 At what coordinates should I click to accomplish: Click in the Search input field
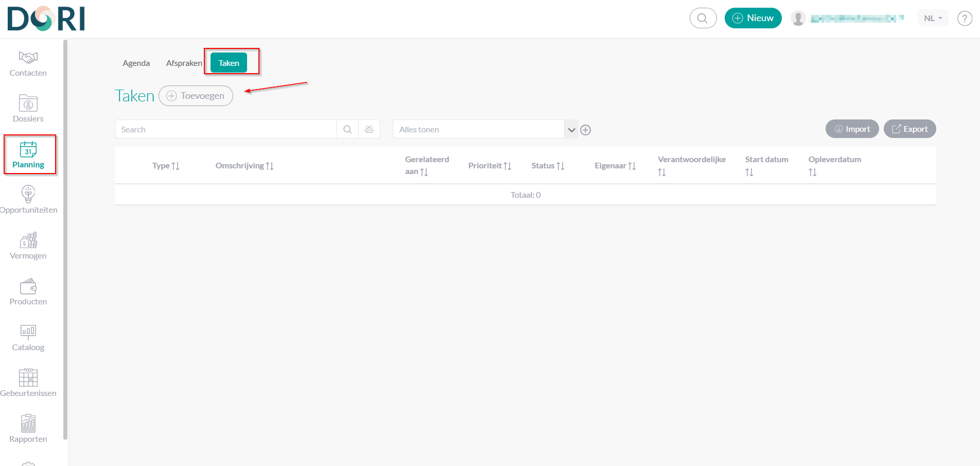tap(225, 129)
